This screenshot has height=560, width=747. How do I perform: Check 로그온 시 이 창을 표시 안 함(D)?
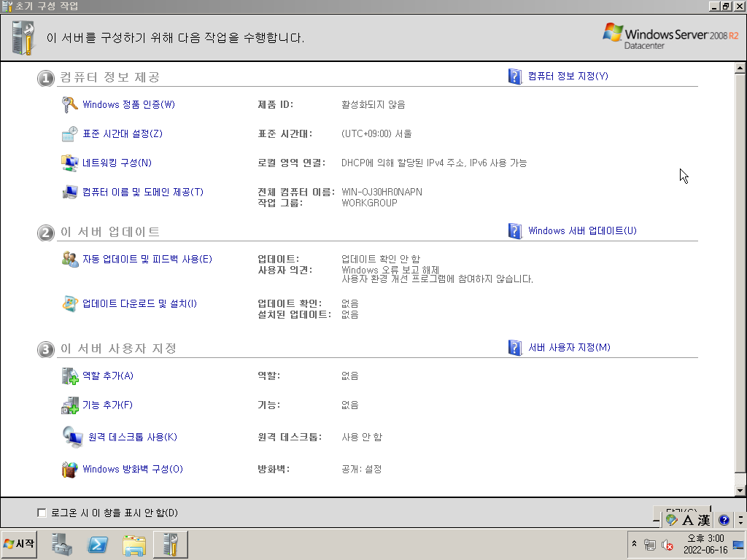[42, 513]
